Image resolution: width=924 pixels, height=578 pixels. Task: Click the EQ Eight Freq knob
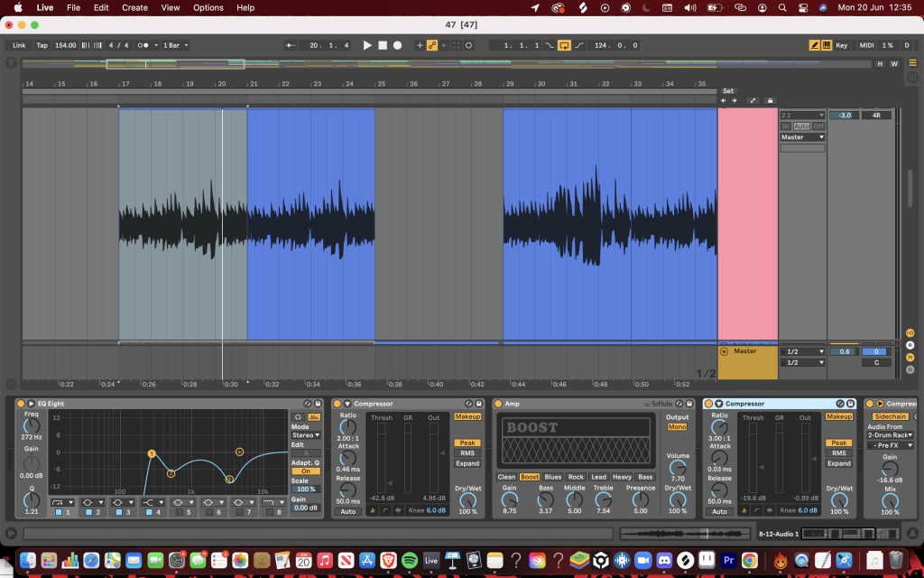(32, 426)
